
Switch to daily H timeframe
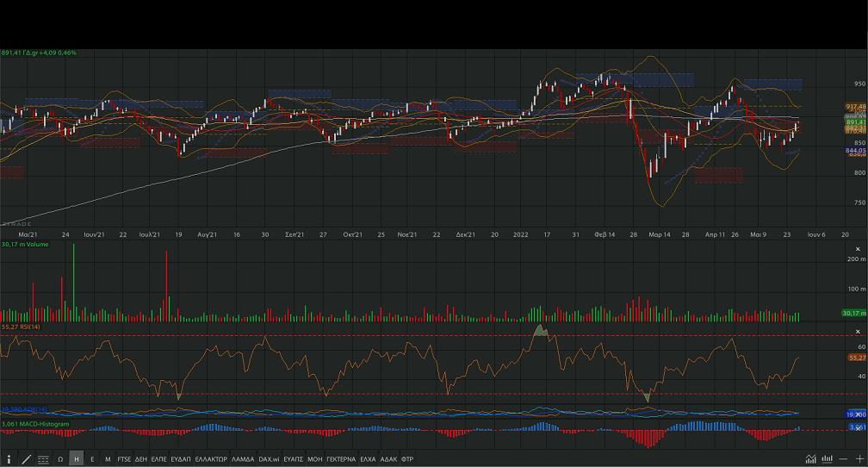pyautogui.click(x=77, y=459)
